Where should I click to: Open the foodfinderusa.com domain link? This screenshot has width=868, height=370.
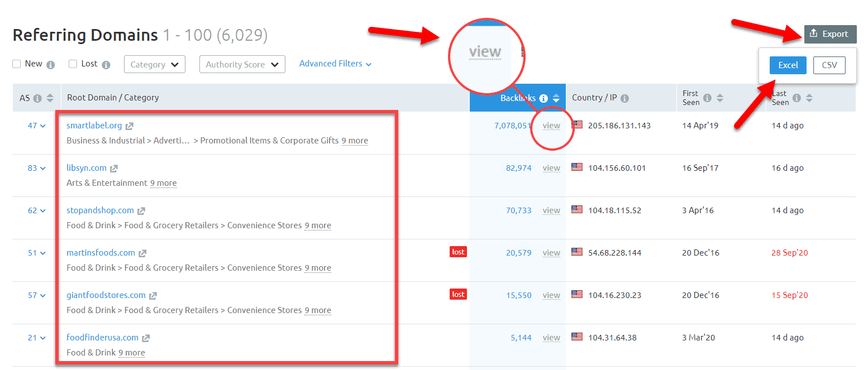pyautogui.click(x=102, y=338)
